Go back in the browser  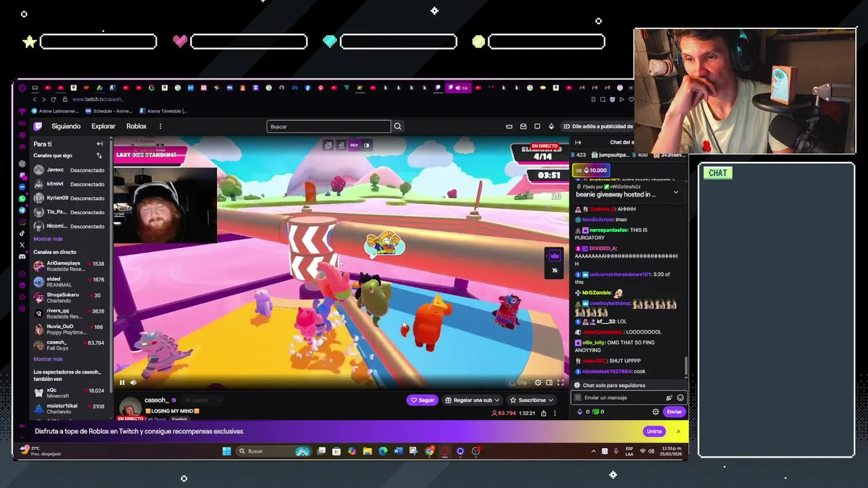click(35, 100)
